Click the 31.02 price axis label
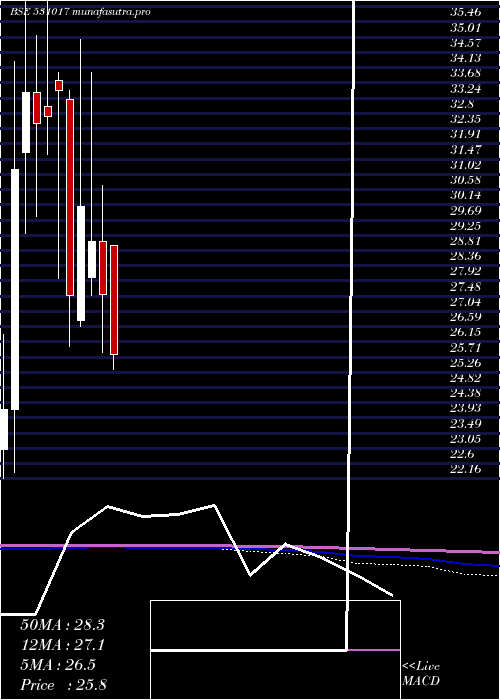Screen dimensions: 500x700 (x=465, y=165)
